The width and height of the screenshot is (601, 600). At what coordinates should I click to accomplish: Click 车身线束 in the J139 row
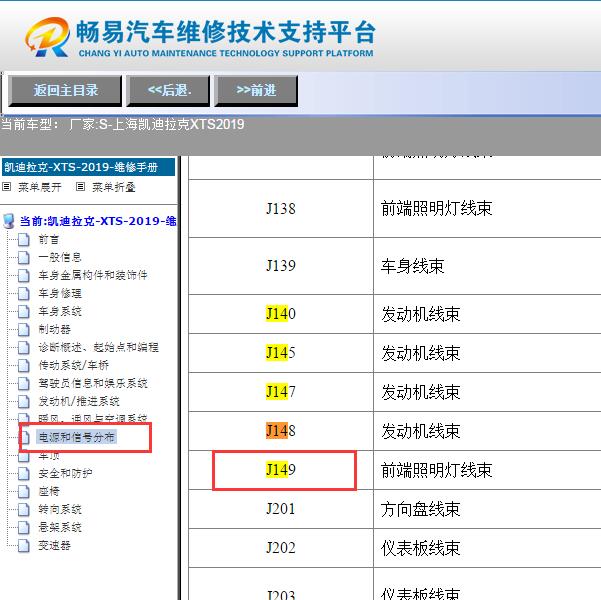pos(412,266)
